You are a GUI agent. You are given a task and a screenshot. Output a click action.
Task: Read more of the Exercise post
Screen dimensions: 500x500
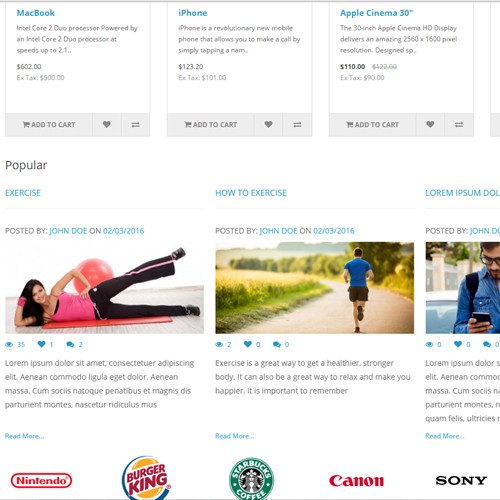24,436
